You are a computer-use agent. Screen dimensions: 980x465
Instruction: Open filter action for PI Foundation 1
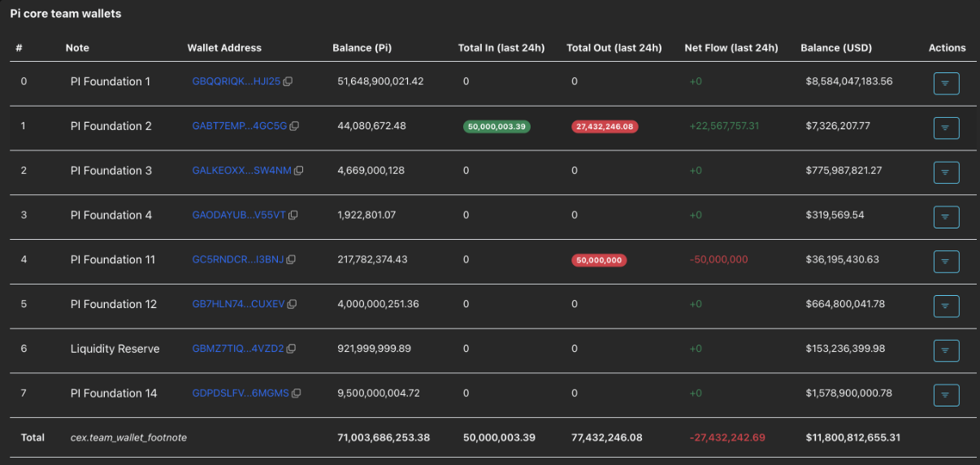946,83
